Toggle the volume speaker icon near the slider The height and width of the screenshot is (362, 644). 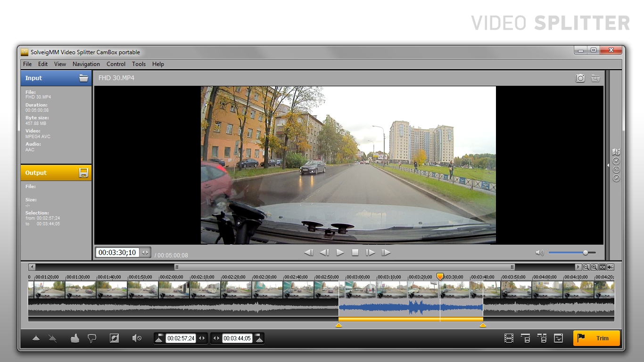pyautogui.click(x=540, y=253)
